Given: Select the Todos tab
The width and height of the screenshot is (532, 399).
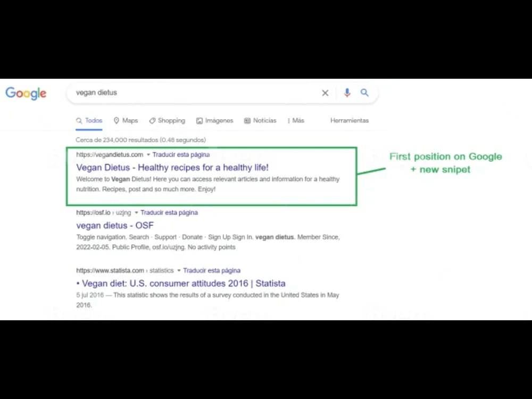Looking at the screenshot, I should (89, 120).
